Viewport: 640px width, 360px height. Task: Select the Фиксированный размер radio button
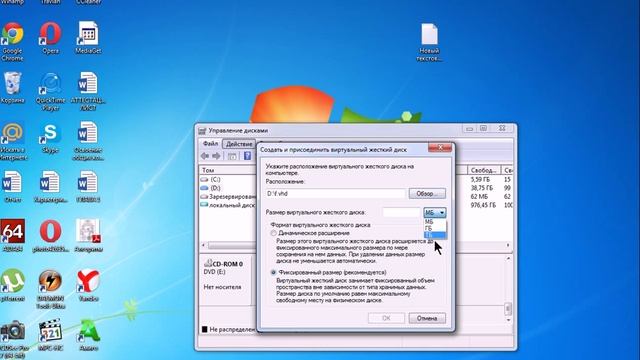pyautogui.click(x=273, y=272)
